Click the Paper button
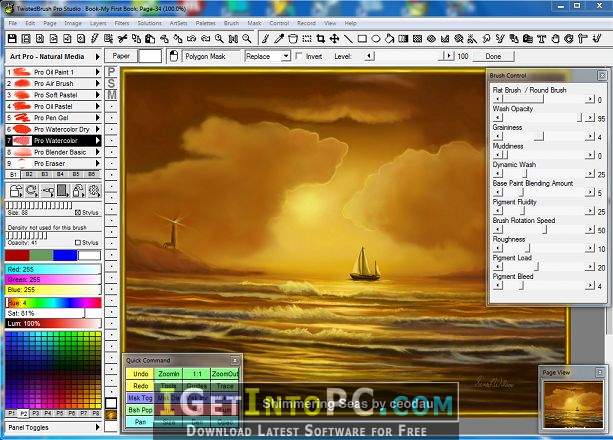The image size is (613, 440). [x=121, y=56]
